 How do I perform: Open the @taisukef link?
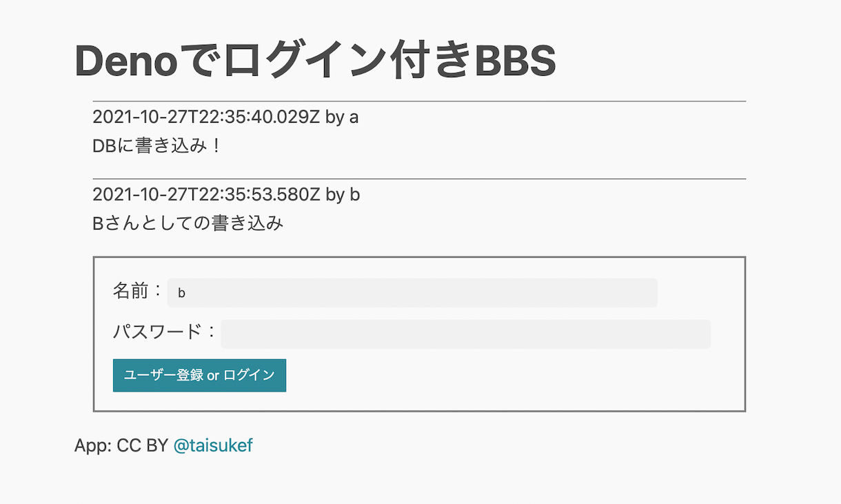click(x=213, y=445)
